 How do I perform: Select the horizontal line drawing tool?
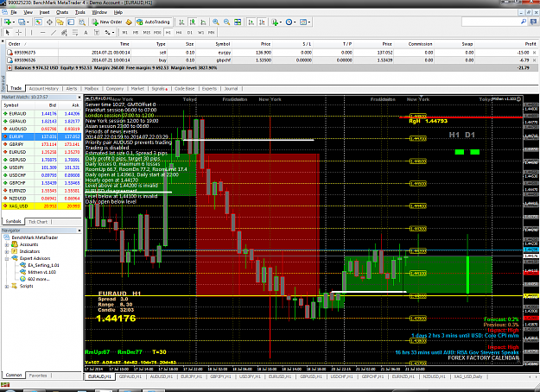coord(42,32)
